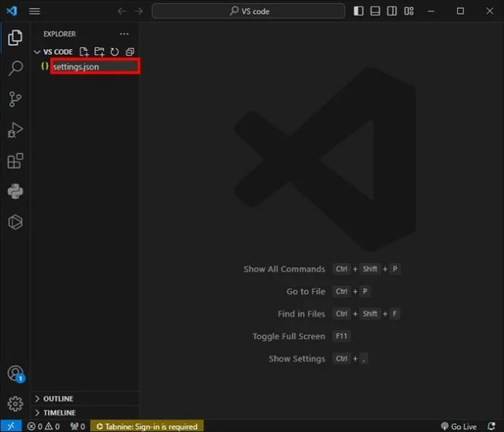Open the Extensions view

click(15, 161)
